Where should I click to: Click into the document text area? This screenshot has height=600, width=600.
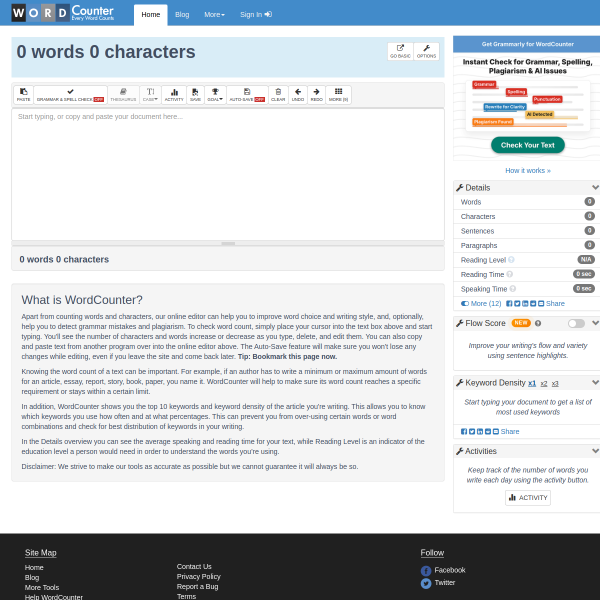228,175
